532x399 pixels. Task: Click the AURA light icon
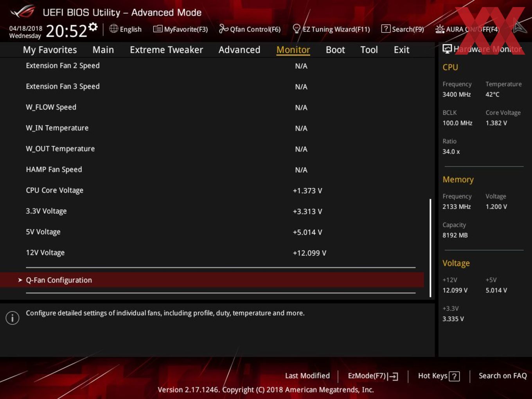(x=440, y=29)
